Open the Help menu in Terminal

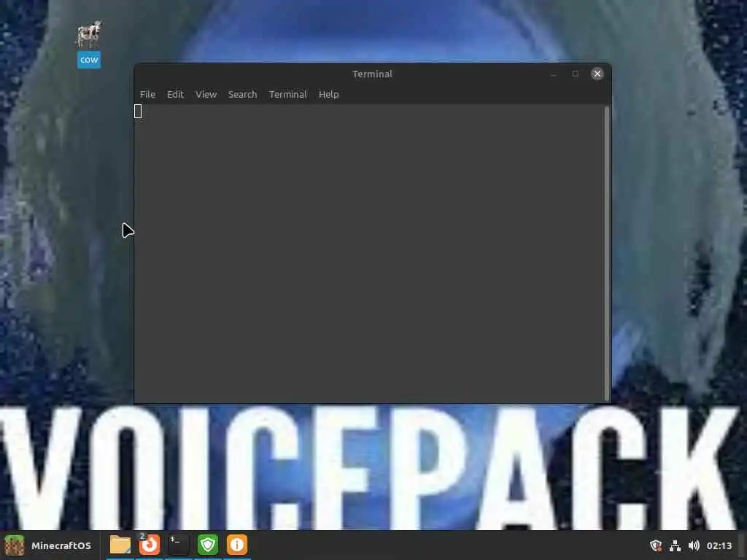pos(329,94)
